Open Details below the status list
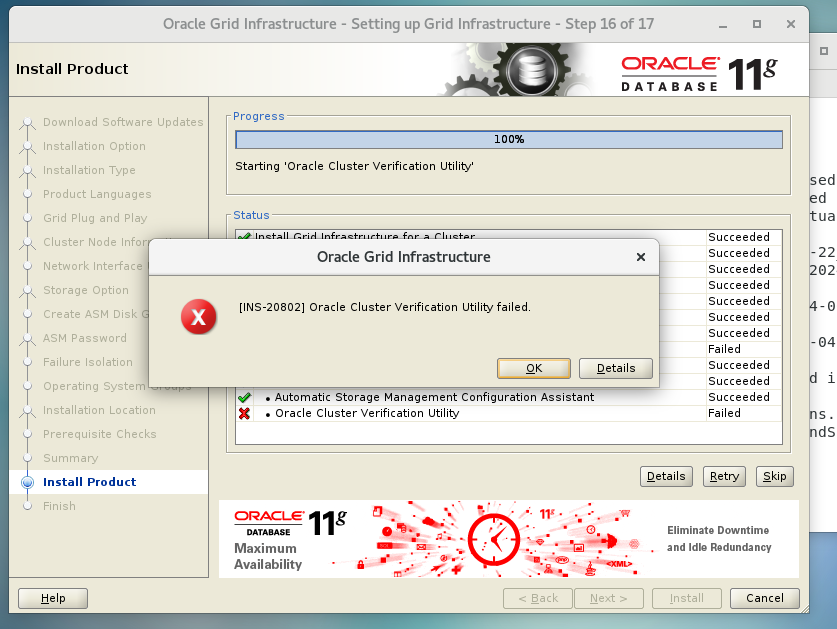 pos(666,476)
